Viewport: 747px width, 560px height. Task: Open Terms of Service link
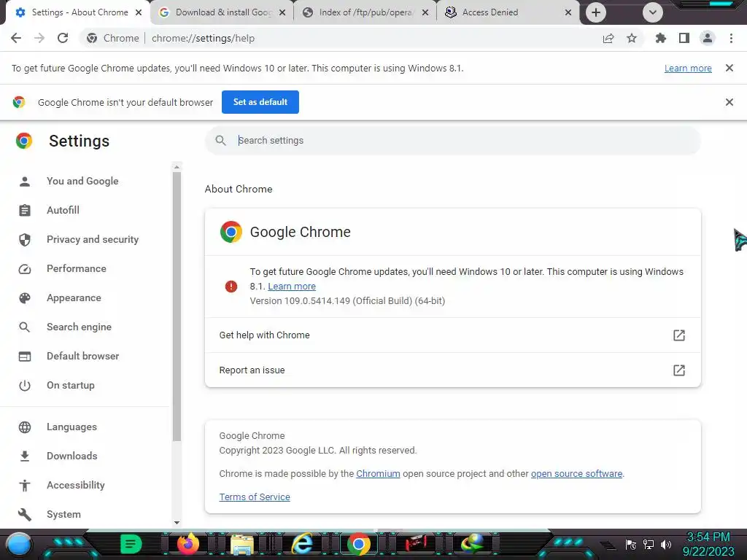[255, 497]
